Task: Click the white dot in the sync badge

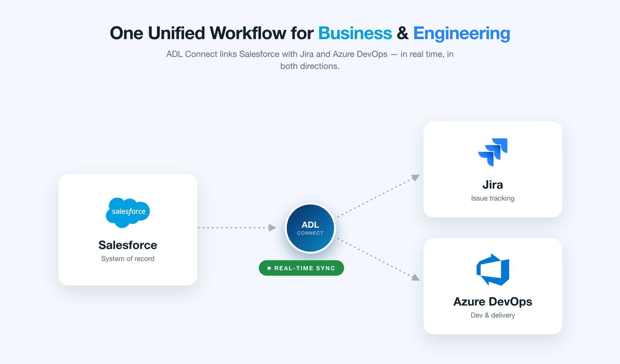Action: (269, 268)
